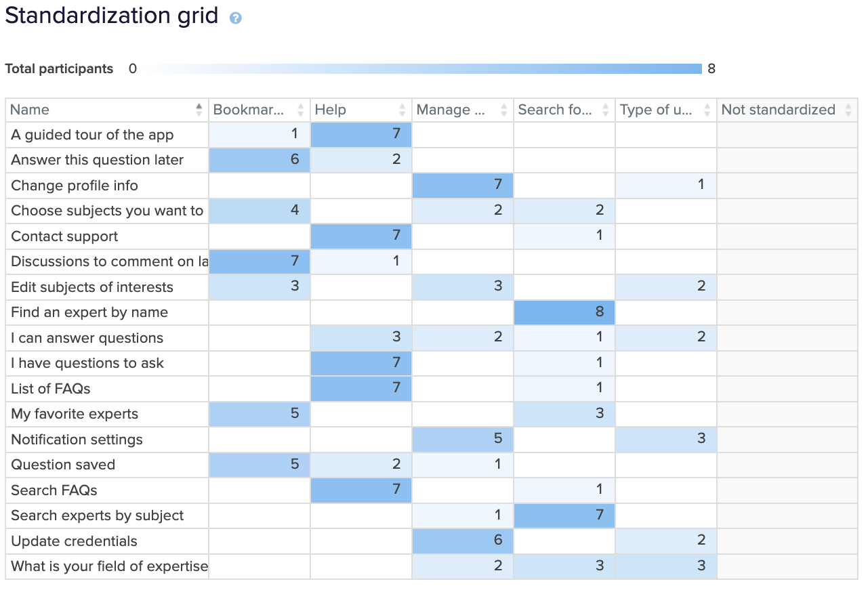Sort by Not standardized column arrows
This screenshot has width=868, height=590.
(848, 110)
